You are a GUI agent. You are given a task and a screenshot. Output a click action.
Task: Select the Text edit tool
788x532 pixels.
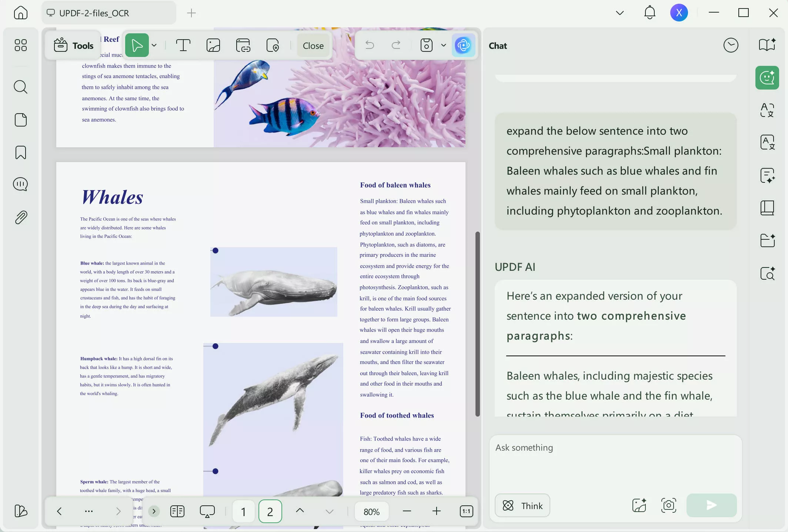(x=183, y=46)
